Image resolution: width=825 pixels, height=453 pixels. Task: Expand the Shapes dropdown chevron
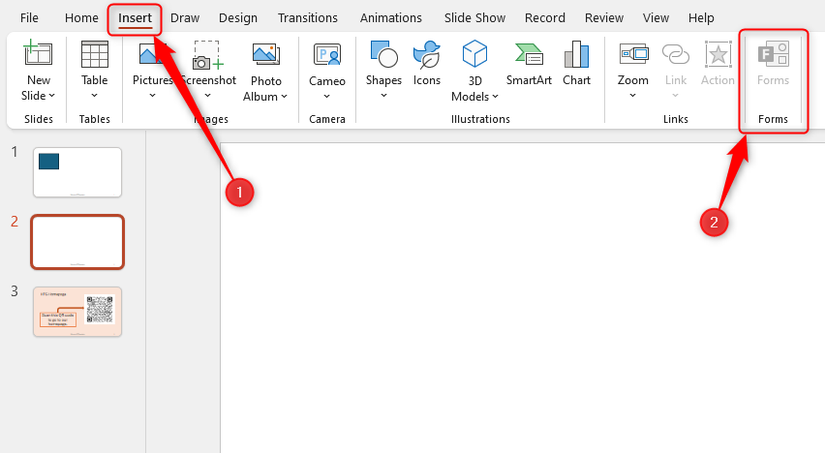click(384, 95)
